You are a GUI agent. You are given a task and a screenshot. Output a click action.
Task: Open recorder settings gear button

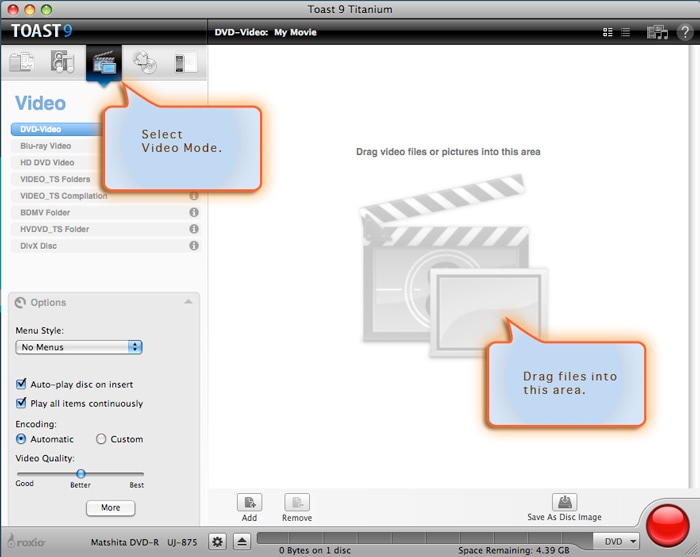point(217,542)
